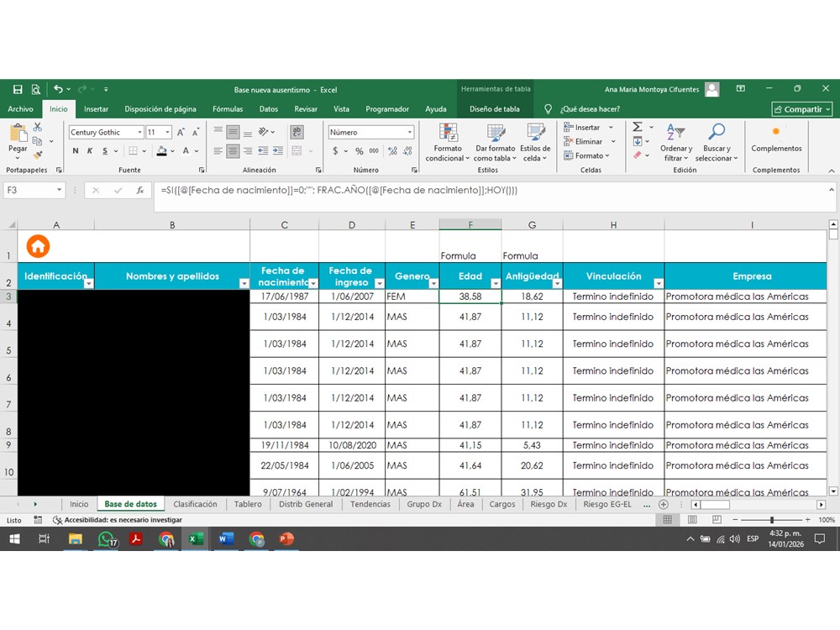The image size is (840, 630).
Task: Click the Save icon in title bar
Action: pos(18,90)
